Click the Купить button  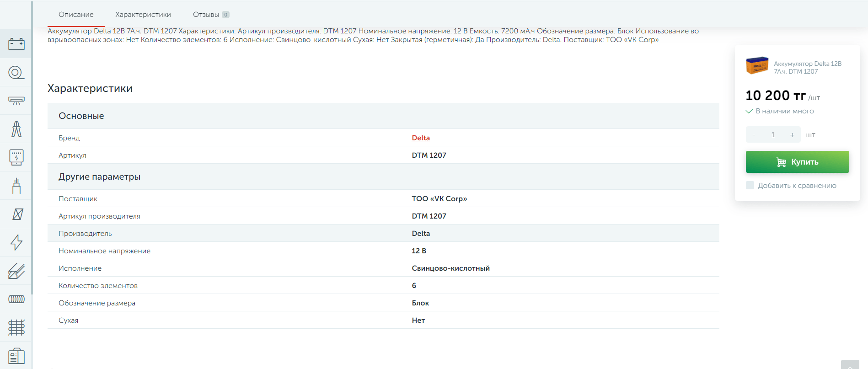click(x=797, y=162)
